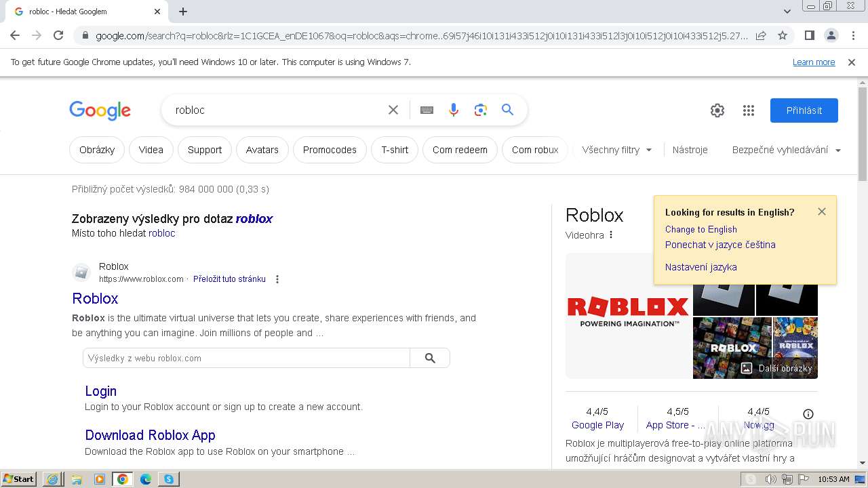The image size is (868, 488).
Task: Search within roblox.com using the magnifier button
Action: pos(430,358)
